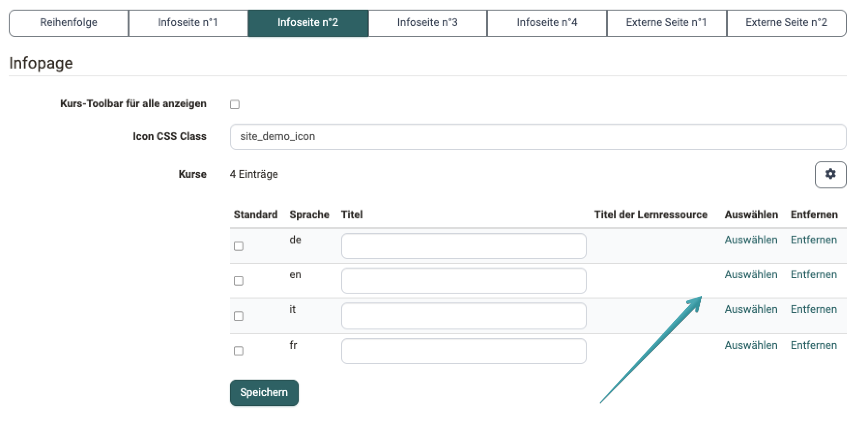Viewport: 868px width, 427px height.
Task: Open the Infoseite n°1 tab
Action: 188,23
